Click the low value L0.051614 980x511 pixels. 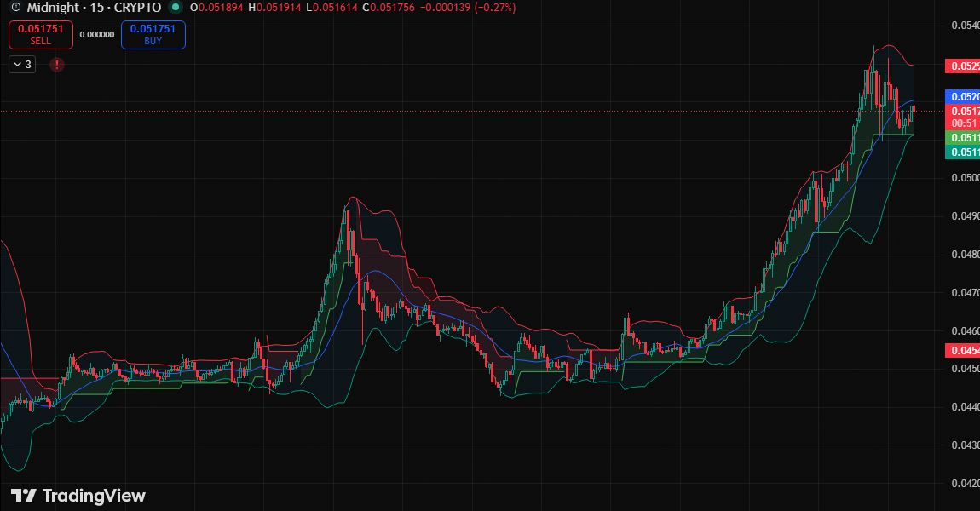[x=331, y=8]
